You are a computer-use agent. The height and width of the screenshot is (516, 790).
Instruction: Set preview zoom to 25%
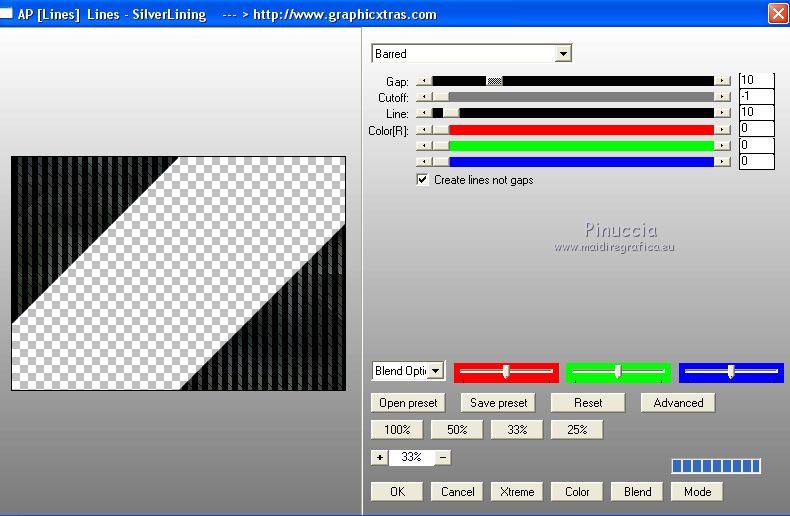[x=577, y=430]
